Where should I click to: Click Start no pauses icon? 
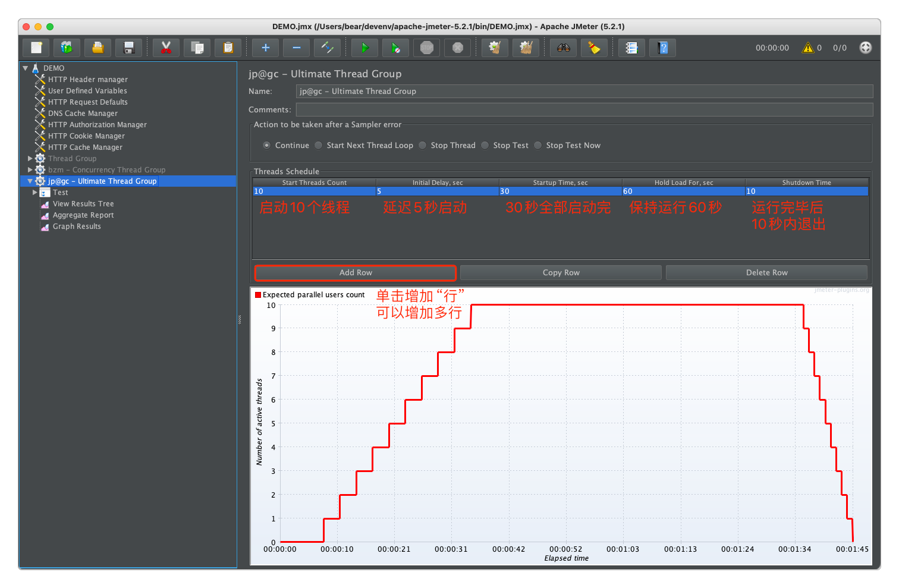coord(395,48)
